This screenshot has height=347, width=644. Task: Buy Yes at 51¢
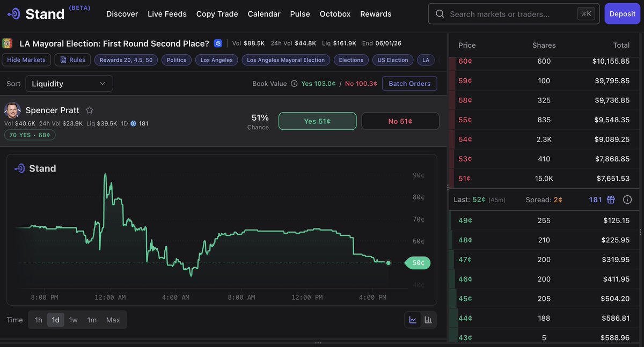317,121
